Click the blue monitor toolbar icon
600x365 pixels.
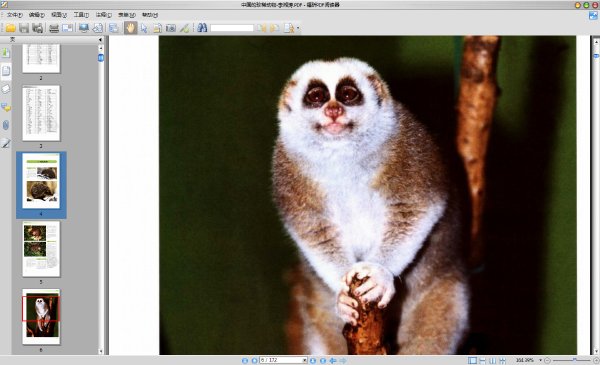(84, 28)
